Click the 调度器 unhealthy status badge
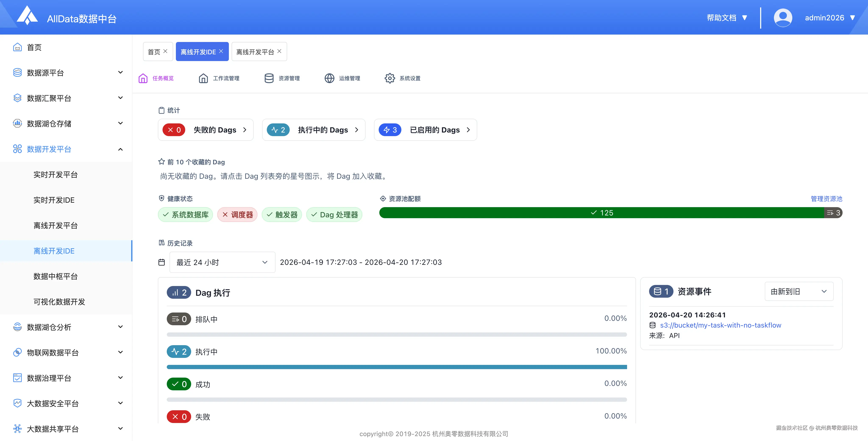This screenshot has height=441, width=868. coord(237,215)
